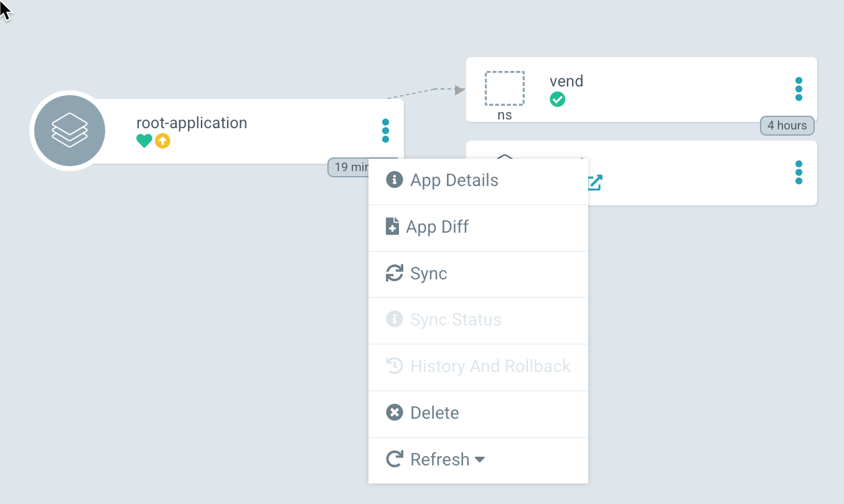Click the green Healthy heart icon

coord(144,141)
